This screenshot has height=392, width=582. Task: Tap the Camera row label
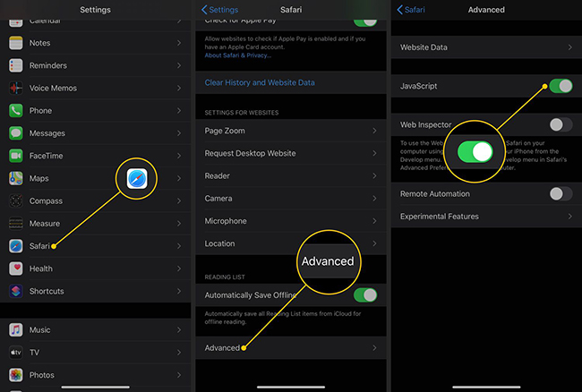click(218, 199)
